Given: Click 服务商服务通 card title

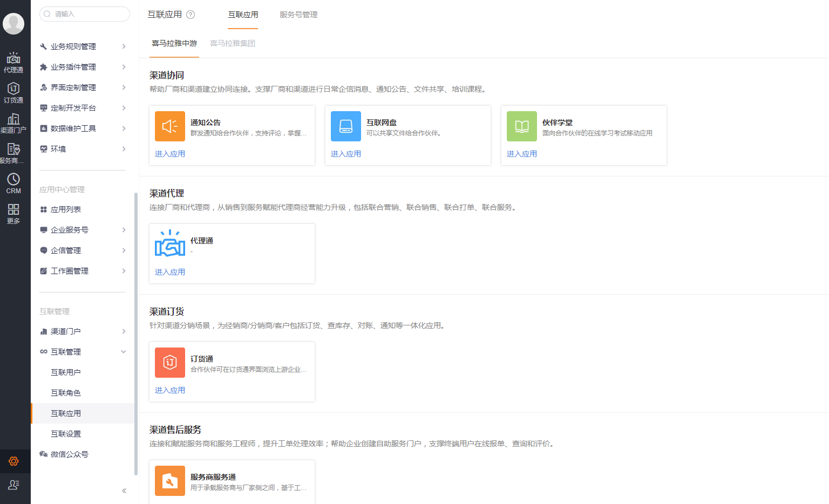Looking at the screenshot, I should click(213, 477).
